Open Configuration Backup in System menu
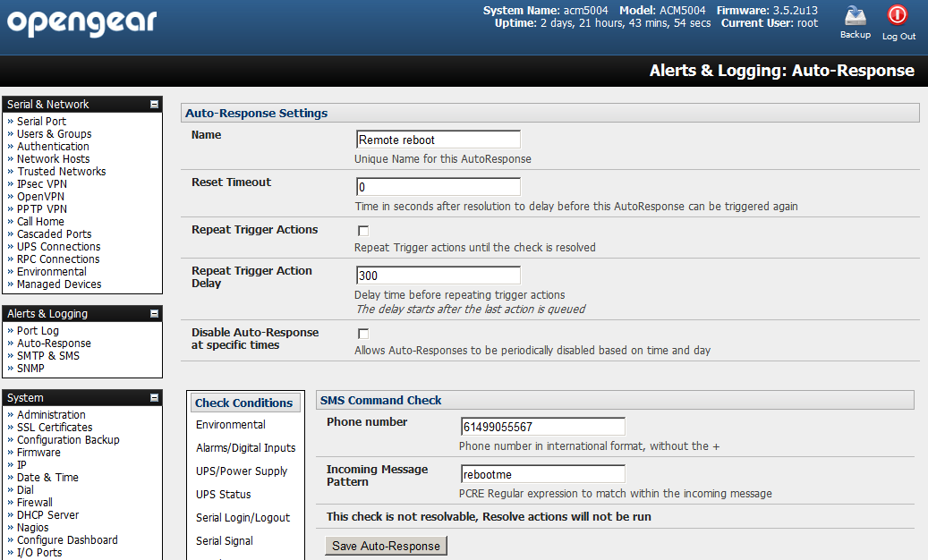Viewport: 928px width, 560px height. [x=68, y=440]
